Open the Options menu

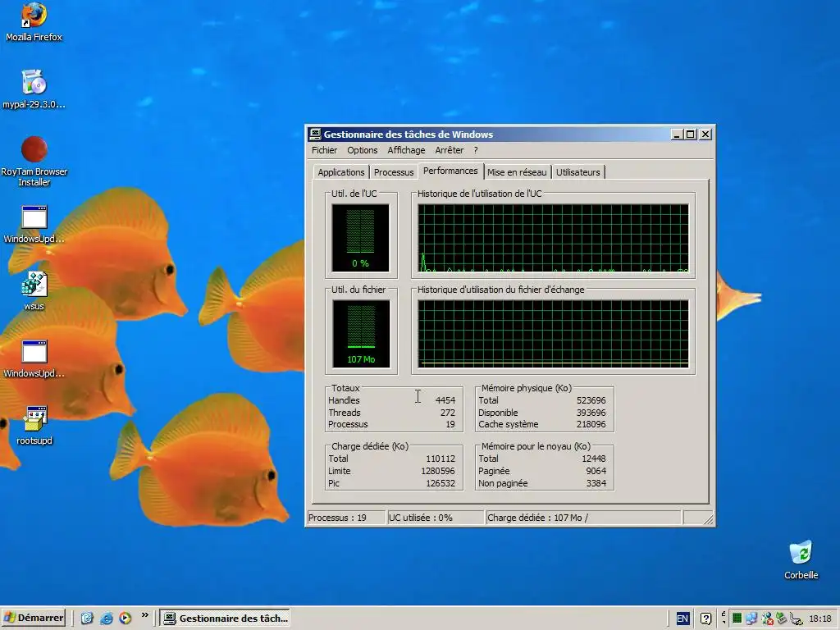(362, 150)
